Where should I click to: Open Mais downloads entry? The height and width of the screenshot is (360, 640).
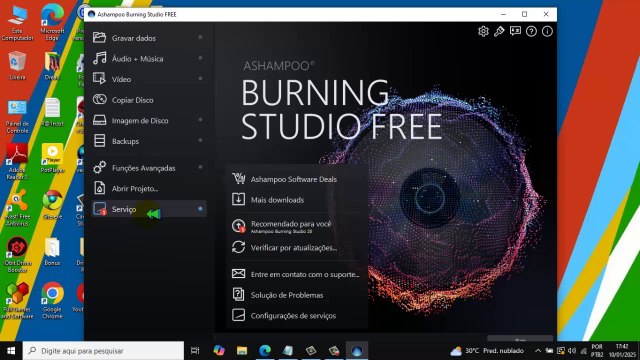(296, 200)
